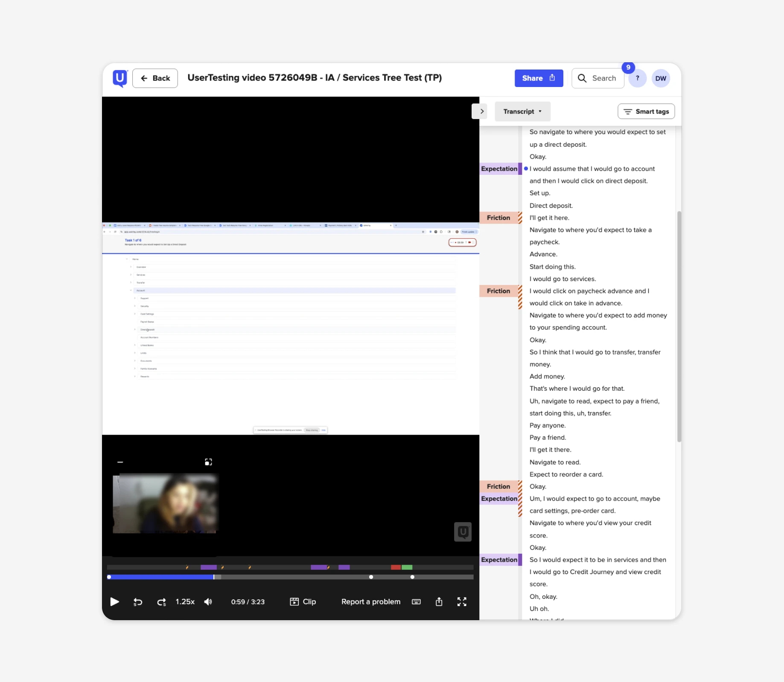Play the video
Image resolution: width=784 pixels, height=682 pixels.
tap(114, 602)
